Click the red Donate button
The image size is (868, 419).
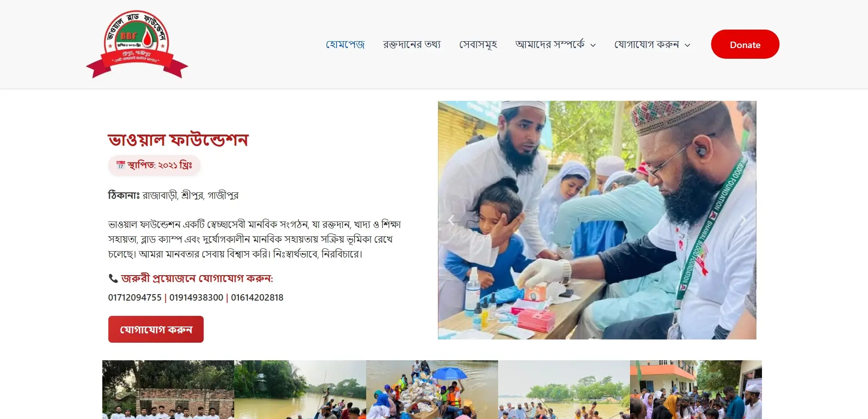tap(745, 44)
